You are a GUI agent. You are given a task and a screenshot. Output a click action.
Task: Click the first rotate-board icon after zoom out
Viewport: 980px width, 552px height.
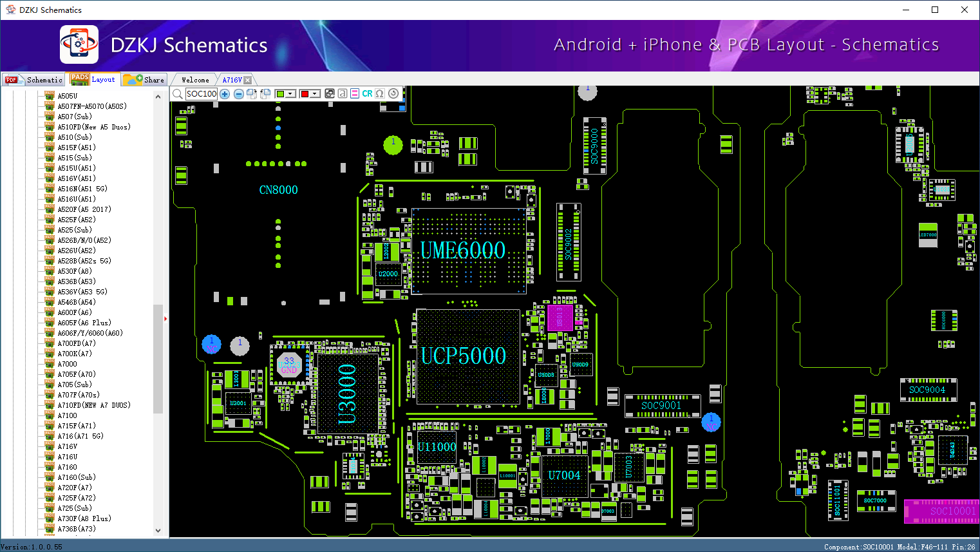tap(252, 94)
